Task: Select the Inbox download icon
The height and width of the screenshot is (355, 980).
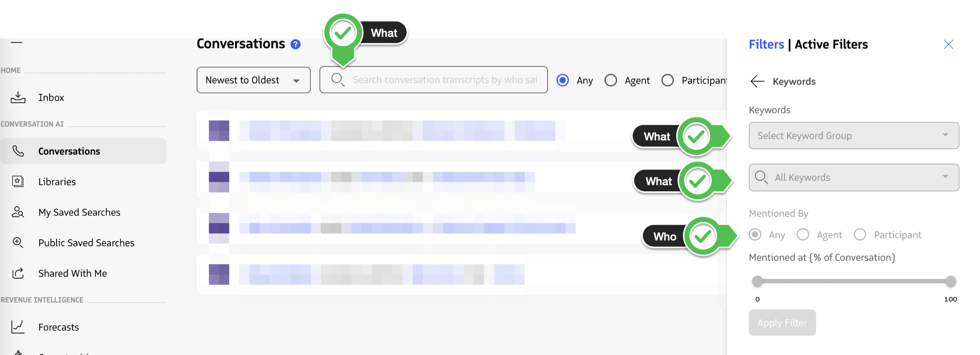Action: point(18,97)
